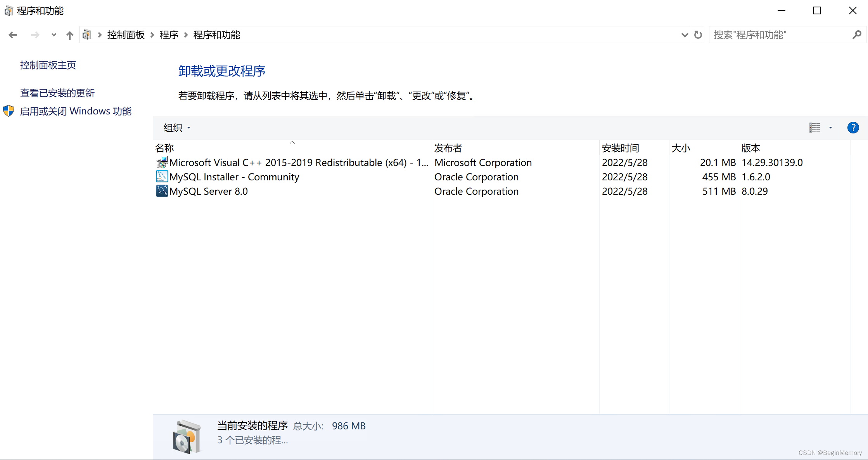Open 查看已安装的更新 link
This screenshot has width=868, height=460.
point(57,93)
